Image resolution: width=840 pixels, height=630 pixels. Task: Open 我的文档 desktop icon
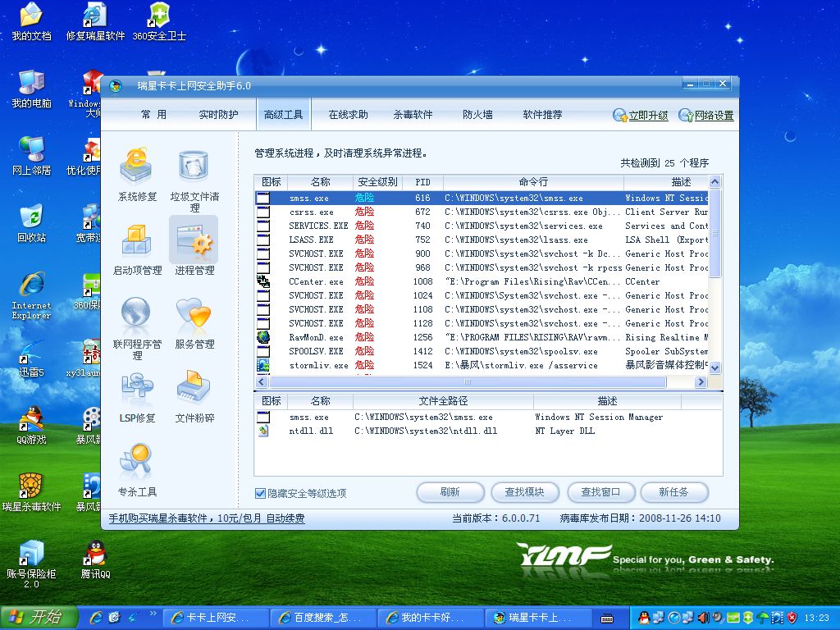click(32, 21)
